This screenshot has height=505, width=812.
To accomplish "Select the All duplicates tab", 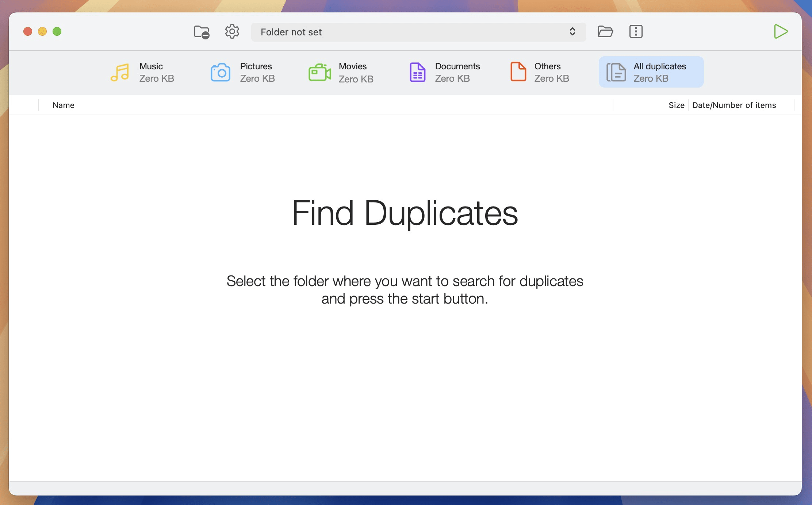I will [651, 72].
